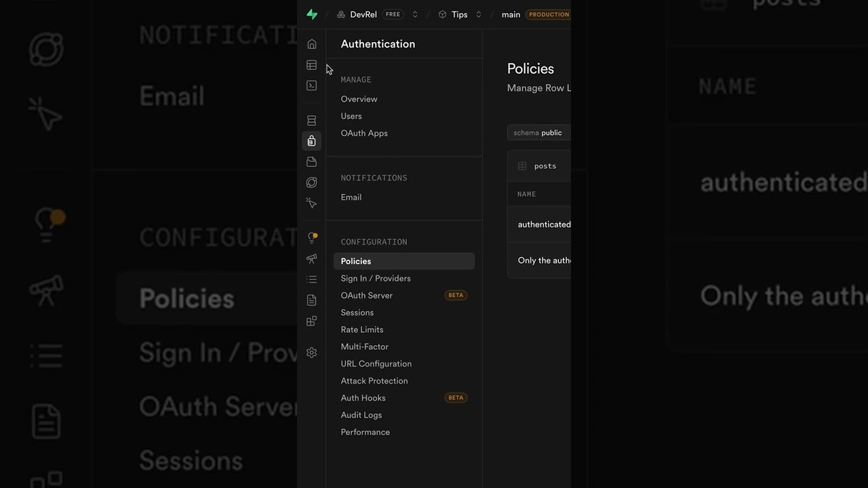
Task: Open the Edge Functions sidebar icon
Action: point(312,182)
